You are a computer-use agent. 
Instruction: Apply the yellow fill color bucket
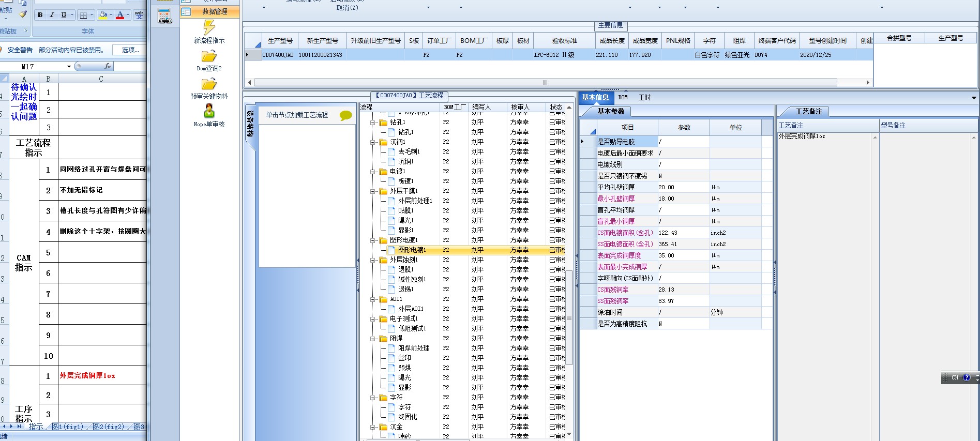(103, 15)
